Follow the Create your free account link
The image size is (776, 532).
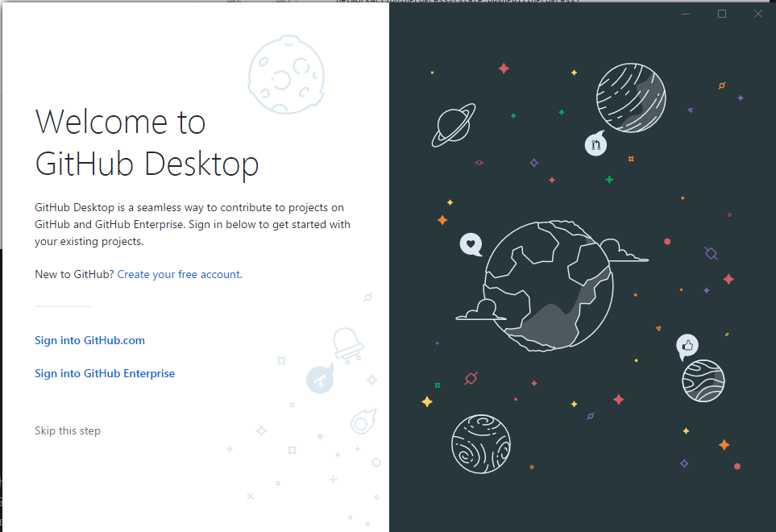coord(178,274)
